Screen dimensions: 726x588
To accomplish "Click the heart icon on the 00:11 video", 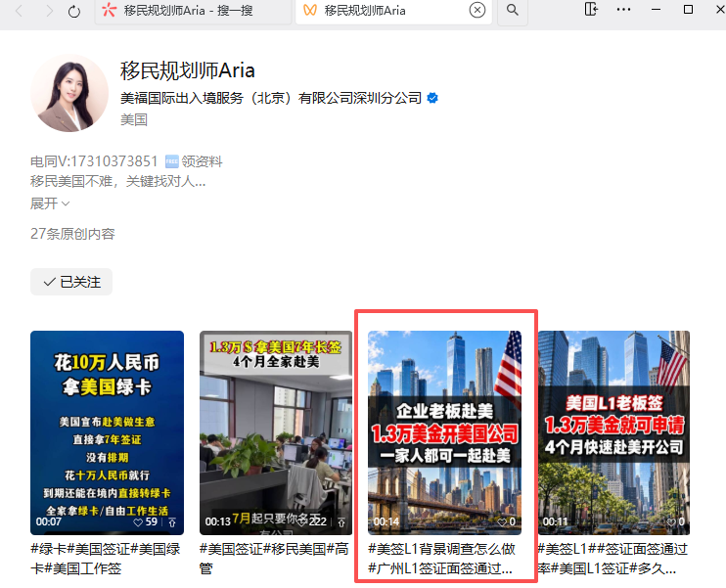I will pos(671,522).
